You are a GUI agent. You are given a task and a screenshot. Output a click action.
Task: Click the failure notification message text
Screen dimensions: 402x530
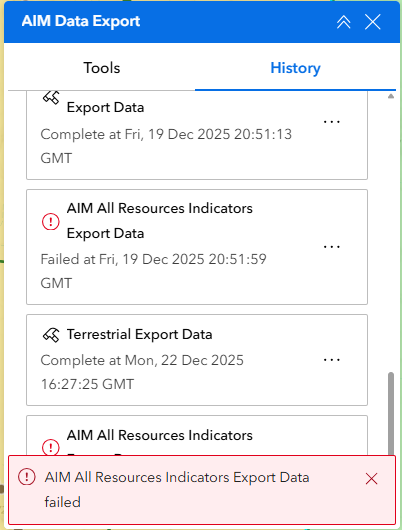click(x=177, y=489)
